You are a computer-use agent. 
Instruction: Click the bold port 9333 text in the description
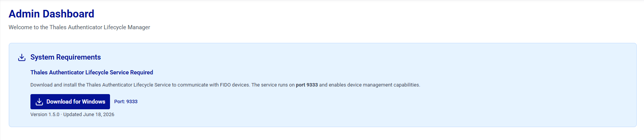coord(307,85)
